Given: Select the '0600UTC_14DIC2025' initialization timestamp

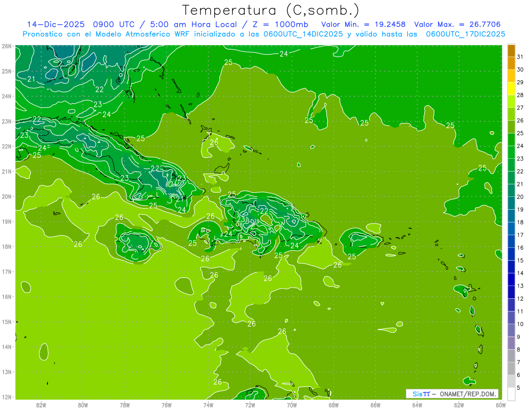Looking at the screenshot, I should 303,34.
